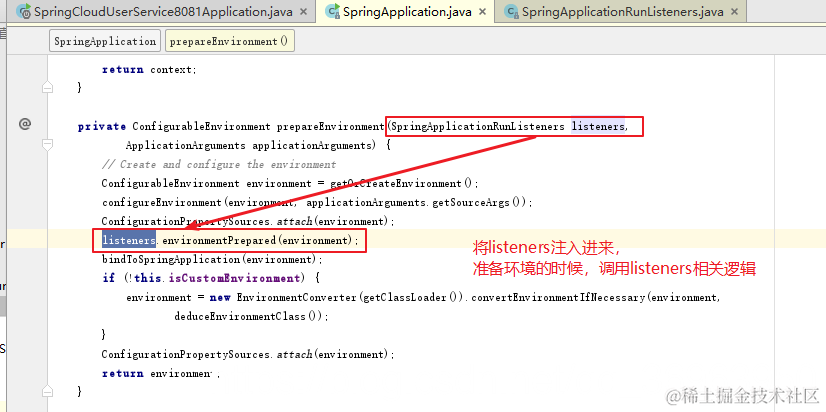The height and width of the screenshot is (412, 826).
Task: Click EnvironmentConverter class name
Action: point(297,297)
